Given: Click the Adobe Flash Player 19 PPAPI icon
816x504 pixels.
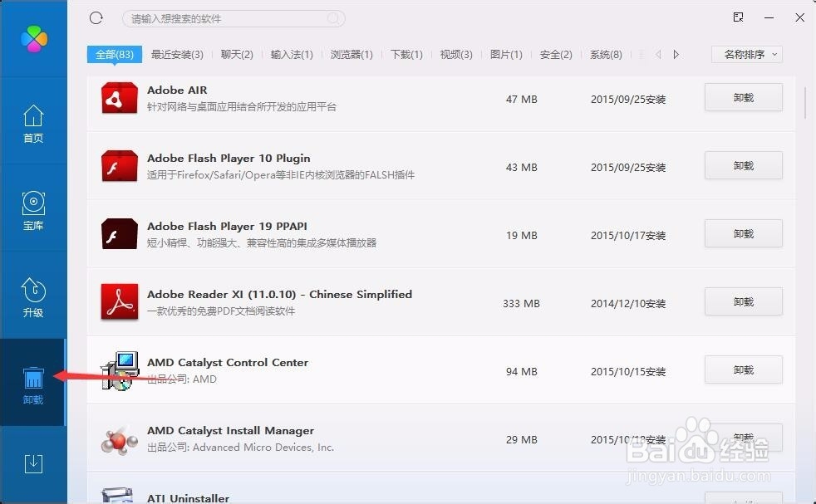Looking at the screenshot, I should (119, 234).
